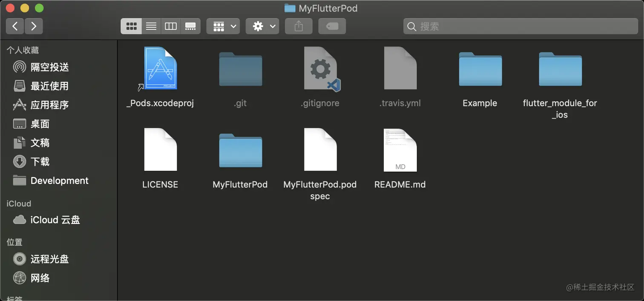Click the magnifier icon in the search box
Image resolution: width=644 pixels, height=301 pixels.
pos(411,27)
